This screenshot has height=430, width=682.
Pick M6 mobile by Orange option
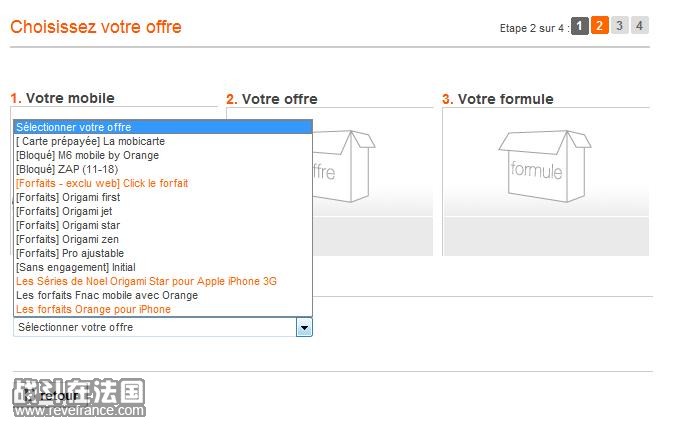pyautogui.click(x=163, y=155)
